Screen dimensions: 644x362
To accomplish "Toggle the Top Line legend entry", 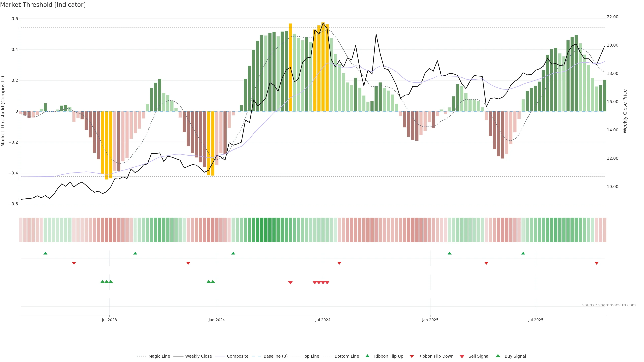I will (311, 356).
